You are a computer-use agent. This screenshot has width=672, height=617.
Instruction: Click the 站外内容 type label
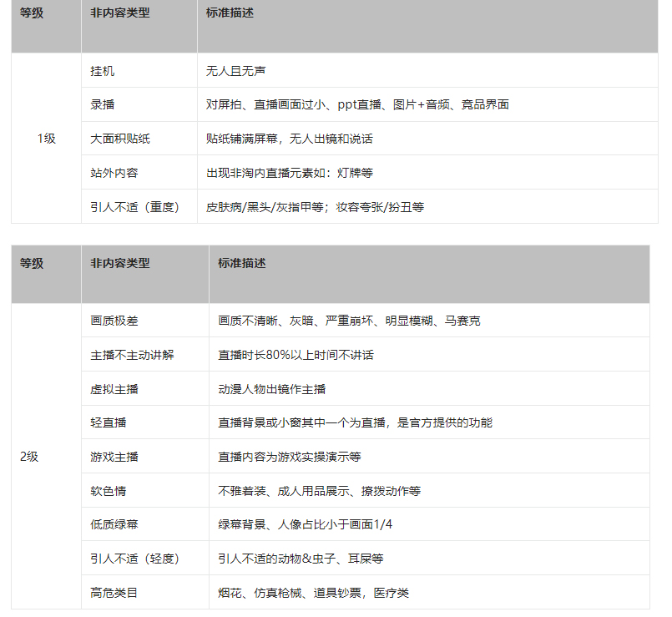109,172
